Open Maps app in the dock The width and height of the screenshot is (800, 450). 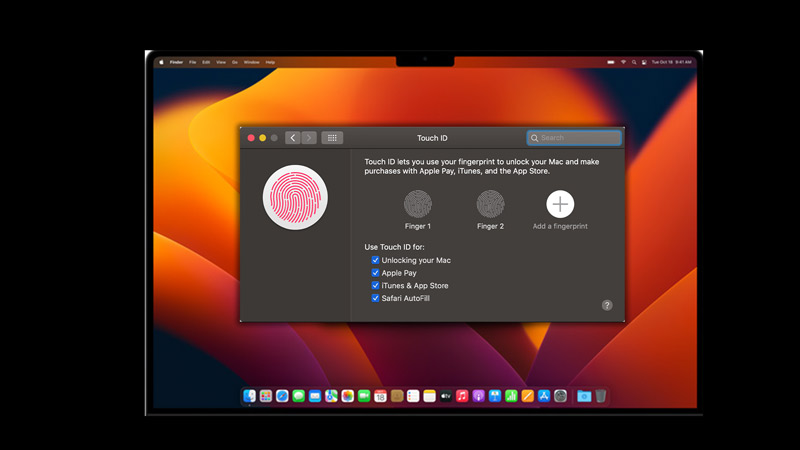click(331, 396)
